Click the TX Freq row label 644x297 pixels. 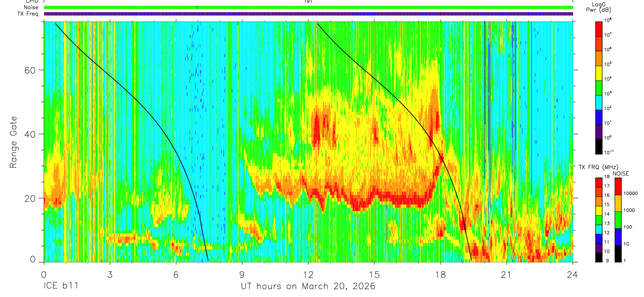click(28, 13)
